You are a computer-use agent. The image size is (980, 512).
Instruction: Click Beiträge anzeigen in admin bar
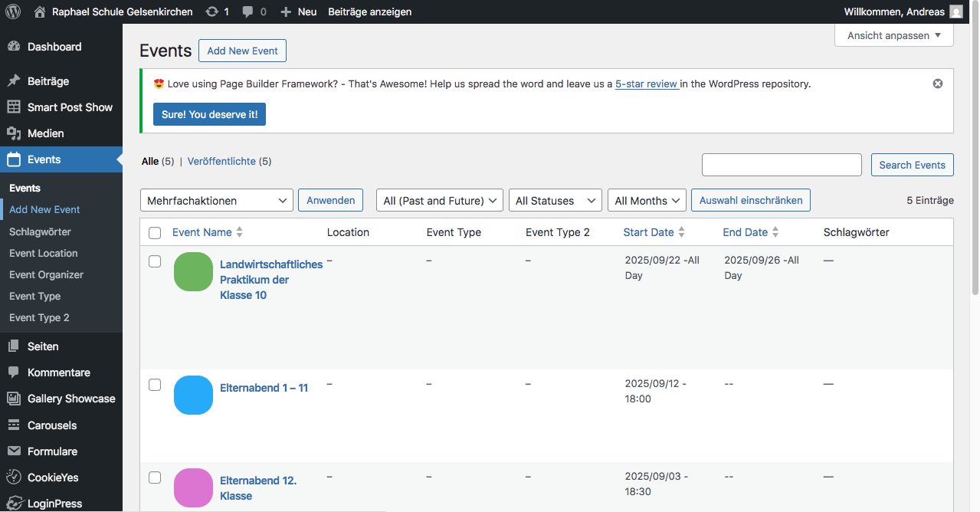(369, 11)
